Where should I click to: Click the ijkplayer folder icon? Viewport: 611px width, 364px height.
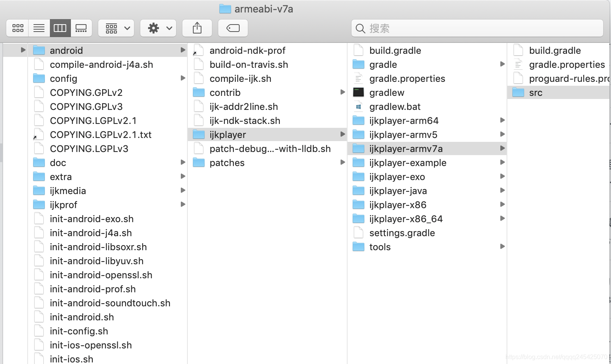tap(199, 134)
